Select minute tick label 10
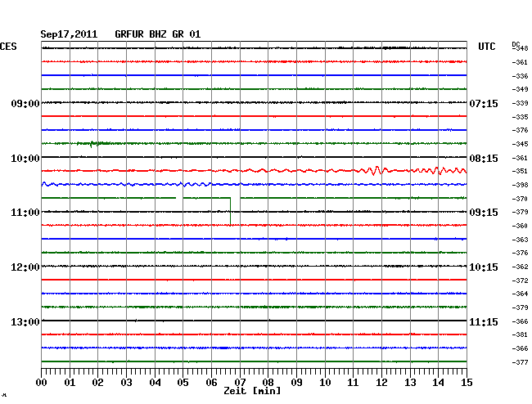The image size is (532, 404). 325,383
